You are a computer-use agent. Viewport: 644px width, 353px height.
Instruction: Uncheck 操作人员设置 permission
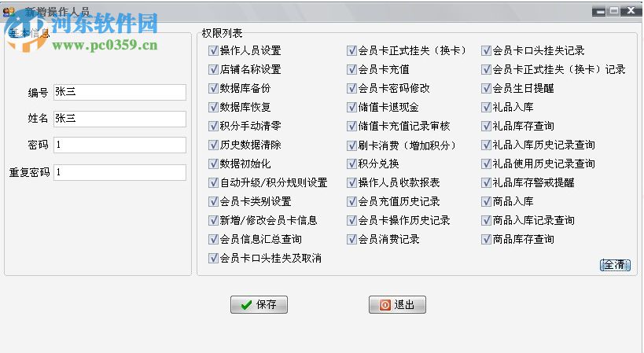pyautogui.click(x=213, y=50)
